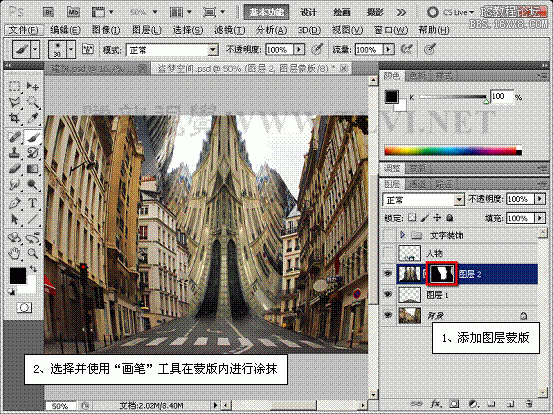Toggle tablet pressure controls size
Viewport: 553px width, 414px height.
(430, 49)
